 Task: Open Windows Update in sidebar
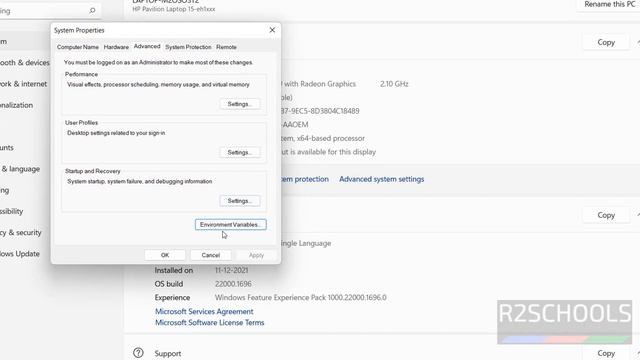20,253
